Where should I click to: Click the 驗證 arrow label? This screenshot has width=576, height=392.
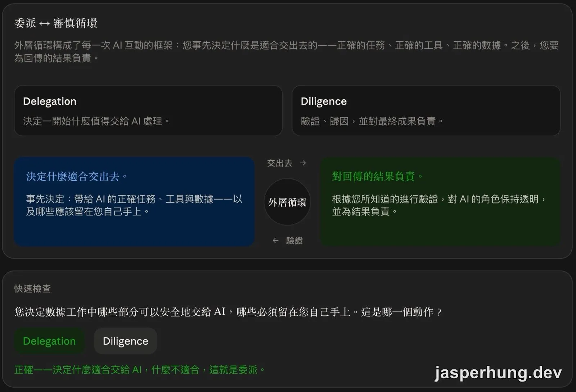point(287,241)
